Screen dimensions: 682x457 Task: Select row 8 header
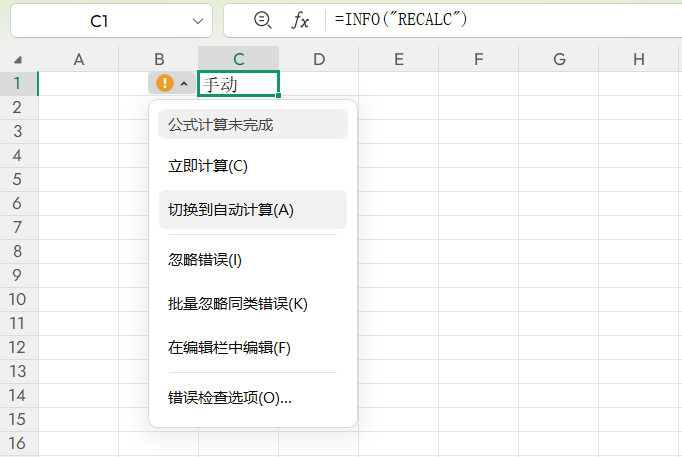tap(19, 251)
